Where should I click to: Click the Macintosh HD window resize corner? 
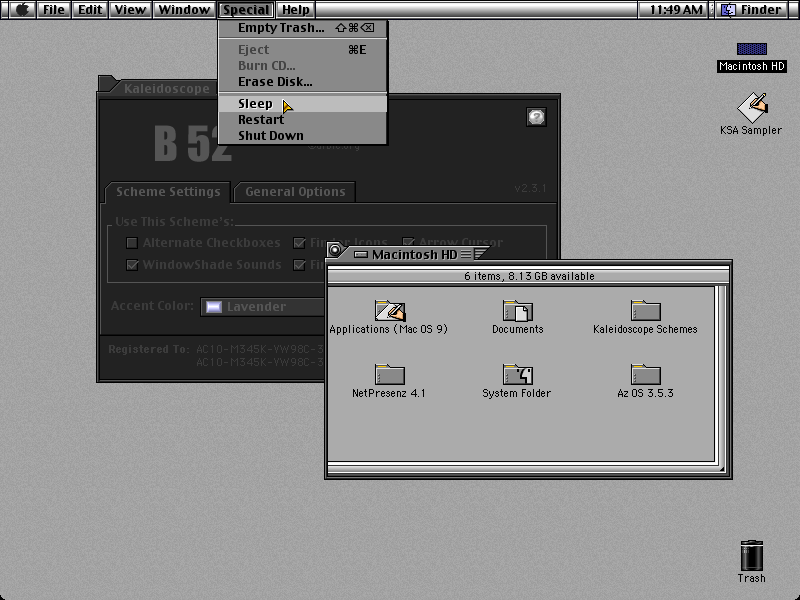click(722, 469)
